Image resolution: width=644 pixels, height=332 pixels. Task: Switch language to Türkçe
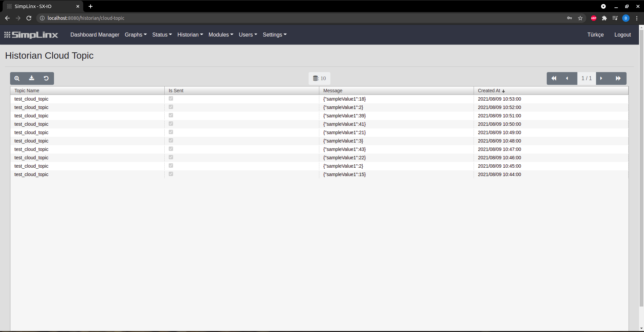point(595,35)
